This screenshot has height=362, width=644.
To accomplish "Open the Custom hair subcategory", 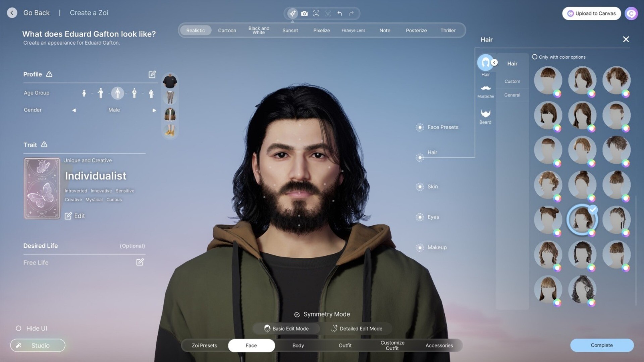I will pos(512,81).
